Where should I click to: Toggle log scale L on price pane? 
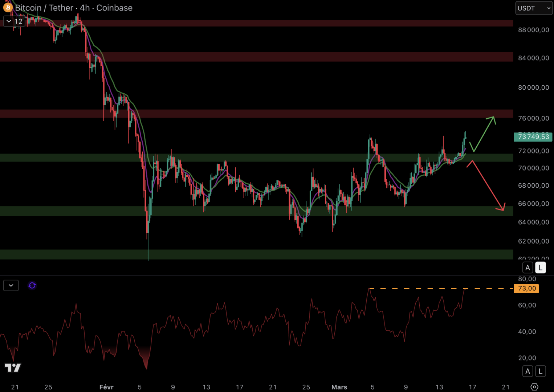pyautogui.click(x=540, y=268)
